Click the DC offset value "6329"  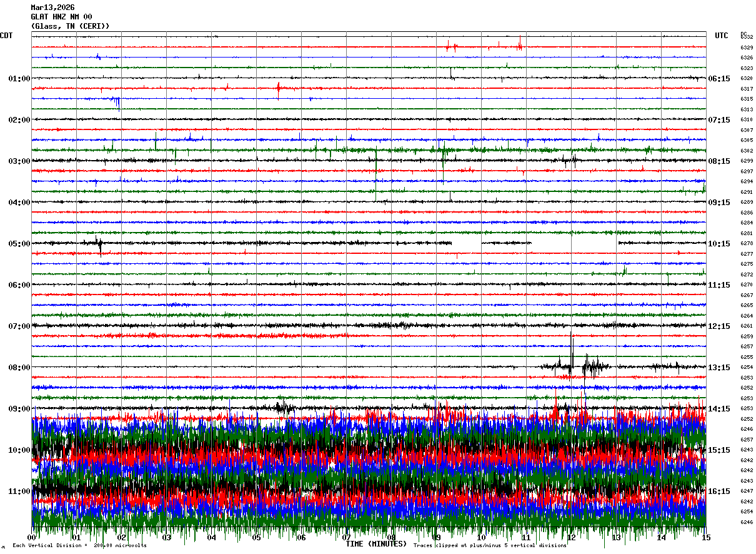tap(747, 48)
